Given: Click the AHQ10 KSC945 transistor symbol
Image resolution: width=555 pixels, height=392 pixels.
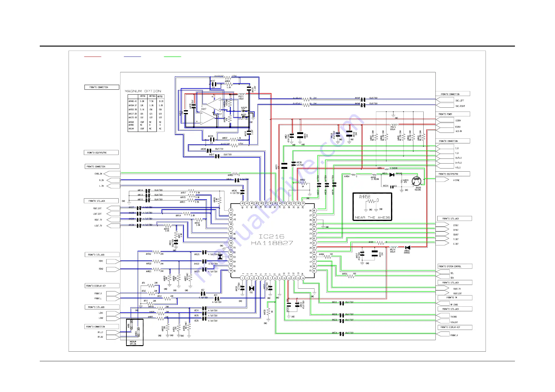Looking at the screenshot, I should 416,181.
